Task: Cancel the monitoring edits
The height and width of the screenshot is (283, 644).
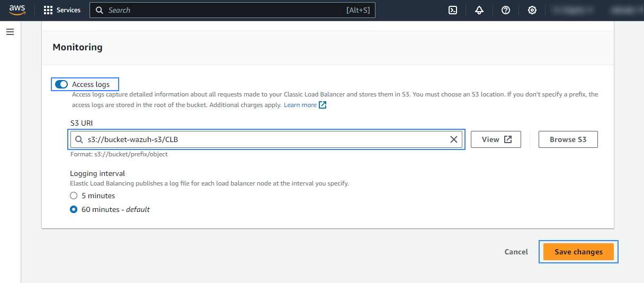Action: pyautogui.click(x=516, y=252)
